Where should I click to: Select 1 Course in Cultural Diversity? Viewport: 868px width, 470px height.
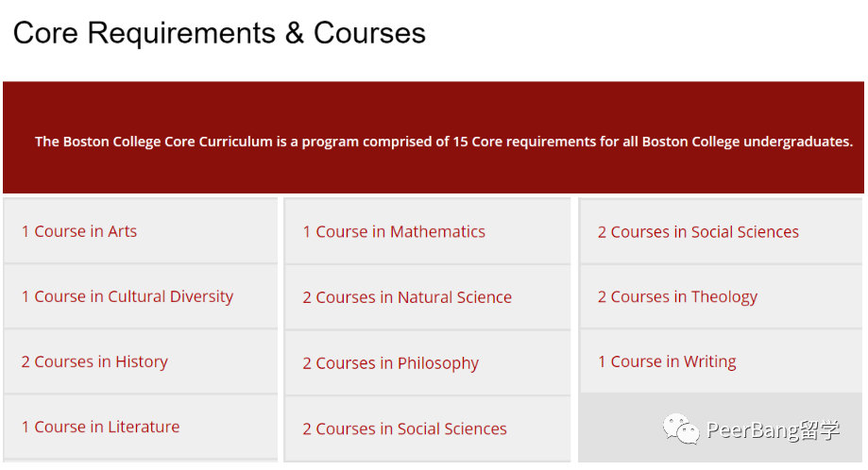pyautogui.click(x=128, y=297)
